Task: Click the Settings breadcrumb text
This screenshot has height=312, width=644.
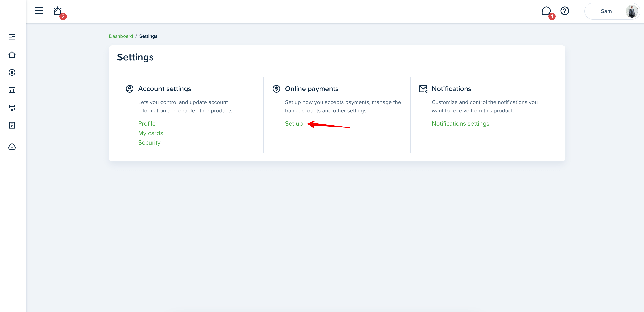Action: 148,36
